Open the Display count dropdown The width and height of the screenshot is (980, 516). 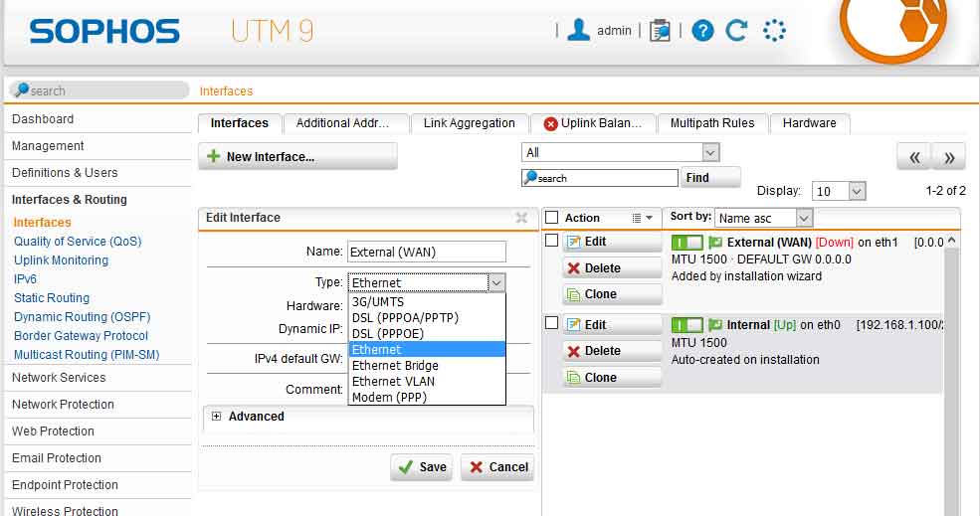tap(838, 191)
